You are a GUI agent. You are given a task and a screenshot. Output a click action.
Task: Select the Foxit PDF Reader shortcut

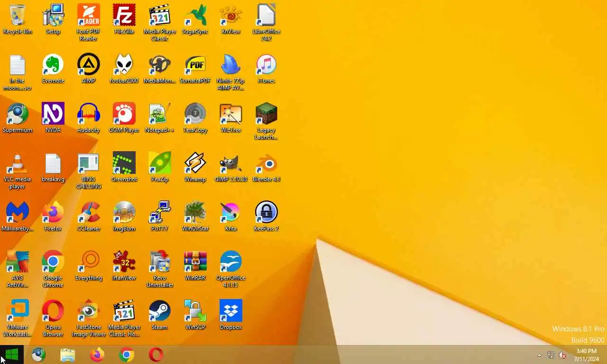(89, 15)
